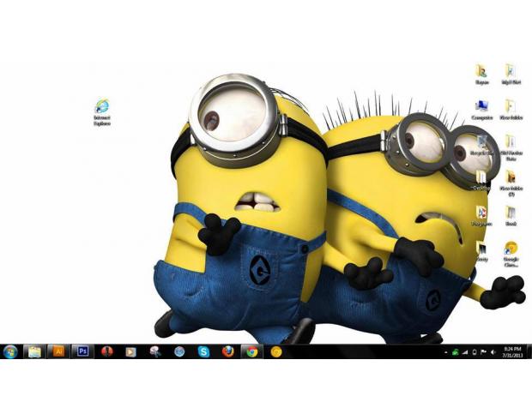Open the Program shortcuts folder on desktop
The width and height of the screenshot is (532, 420).
(x=481, y=216)
